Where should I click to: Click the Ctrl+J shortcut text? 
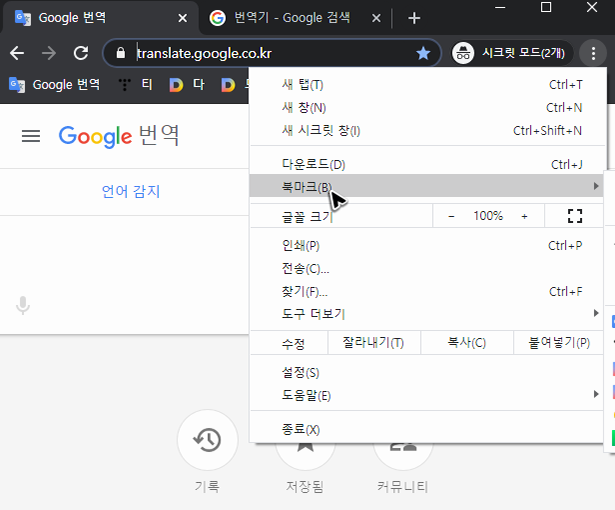[x=567, y=164]
